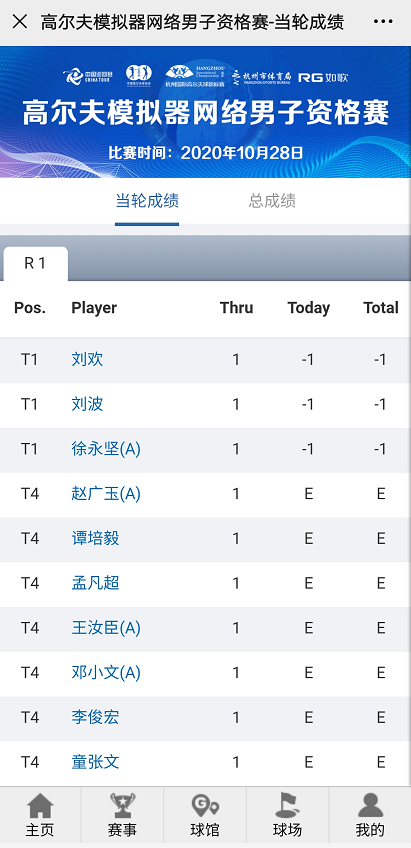The height and width of the screenshot is (848, 411).
Task: Open 赛事 trophy icon in bottom bar
Action: click(122, 815)
